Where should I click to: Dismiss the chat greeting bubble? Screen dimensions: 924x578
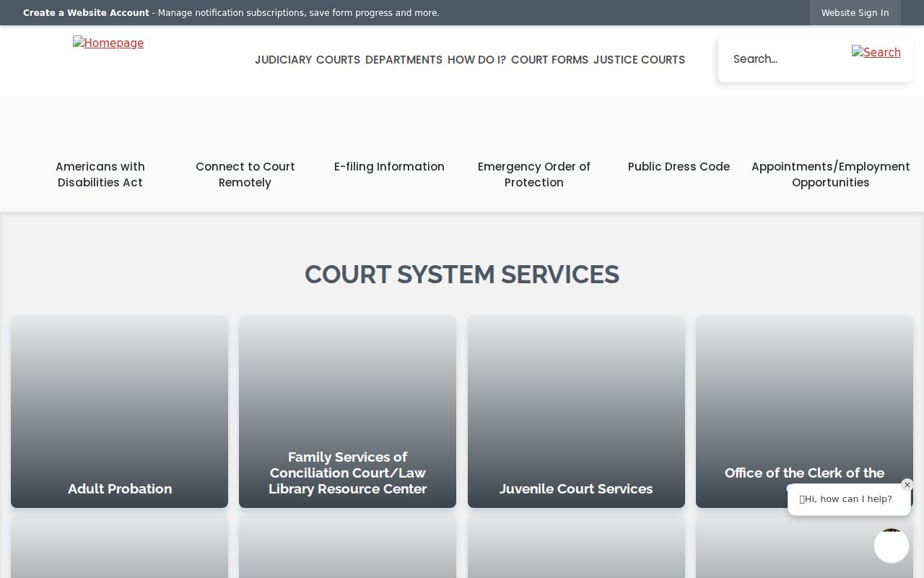click(907, 485)
